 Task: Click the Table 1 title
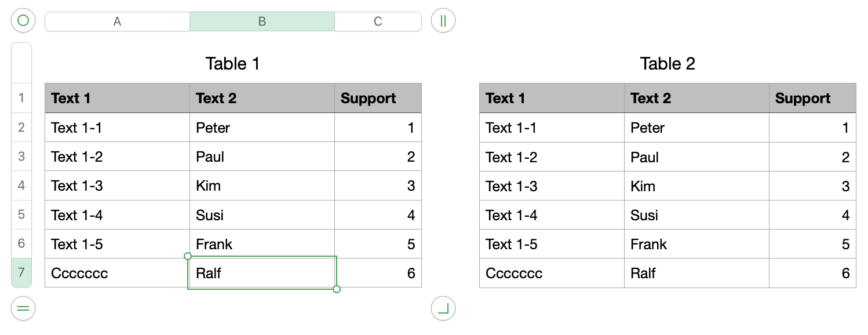(x=232, y=64)
